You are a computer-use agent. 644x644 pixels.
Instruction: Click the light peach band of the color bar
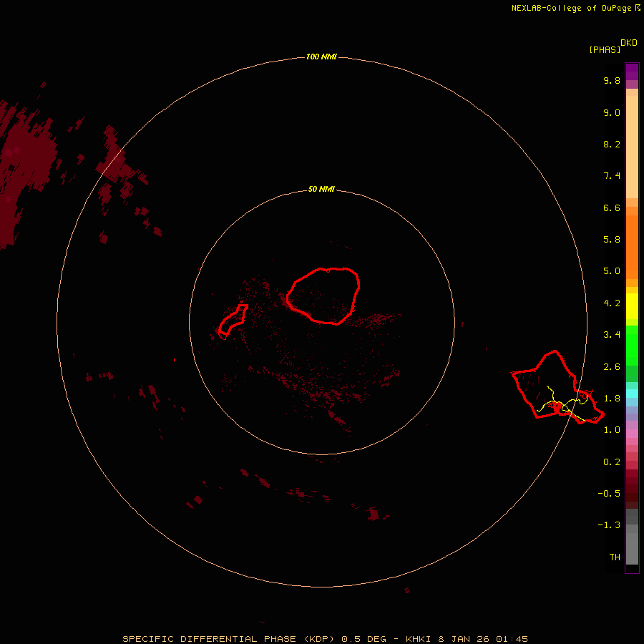632,147
